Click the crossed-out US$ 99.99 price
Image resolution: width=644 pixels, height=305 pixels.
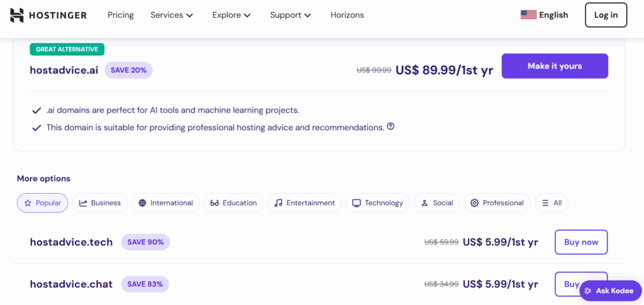point(374,70)
